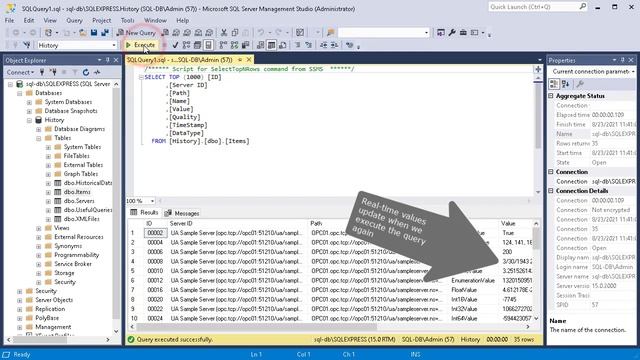This screenshot has width=640, height=360.
Task: Toggle auto-hide pin on Object Explorer
Action: [x=108, y=60]
